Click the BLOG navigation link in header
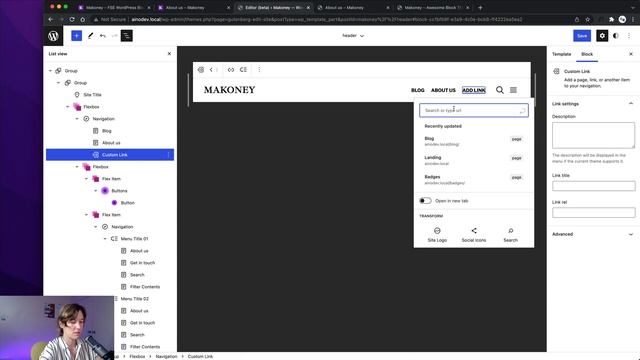 pyautogui.click(x=418, y=90)
